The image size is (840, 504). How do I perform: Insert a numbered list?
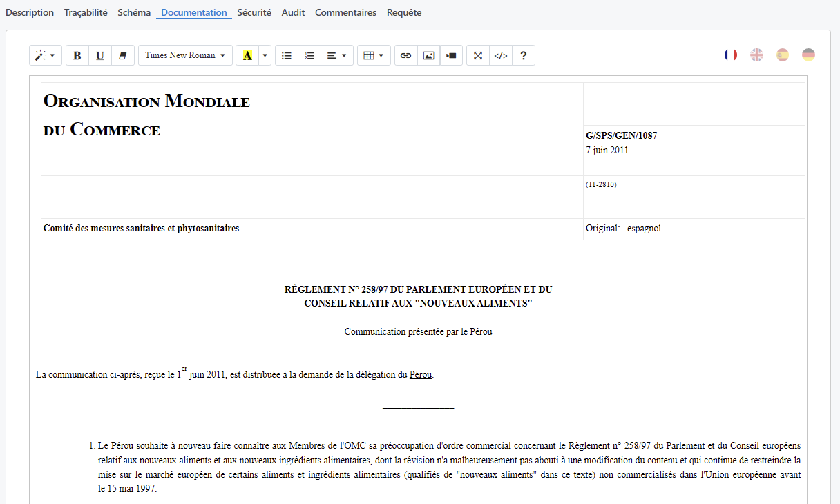(309, 55)
